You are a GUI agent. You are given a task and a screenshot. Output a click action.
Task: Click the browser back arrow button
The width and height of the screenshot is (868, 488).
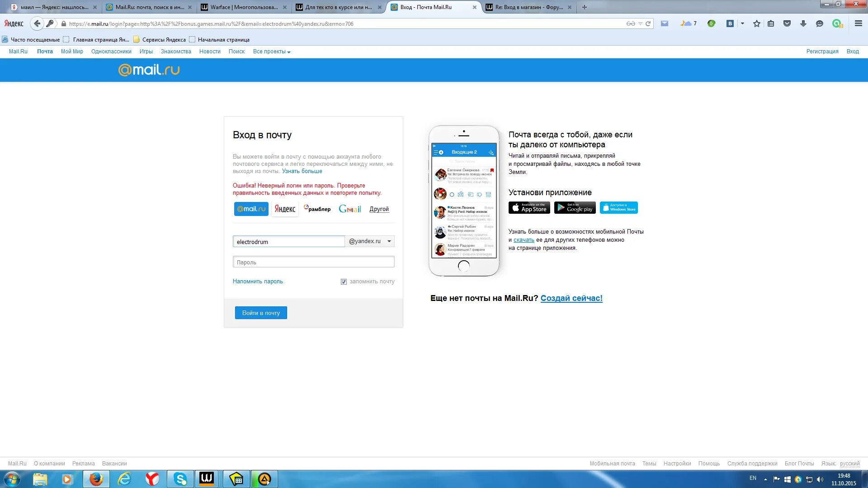pyautogui.click(x=37, y=23)
